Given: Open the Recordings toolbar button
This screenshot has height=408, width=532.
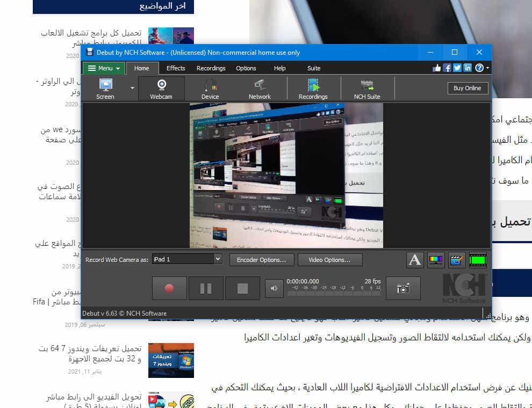Looking at the screenshot, I should [x=313, y=89].
